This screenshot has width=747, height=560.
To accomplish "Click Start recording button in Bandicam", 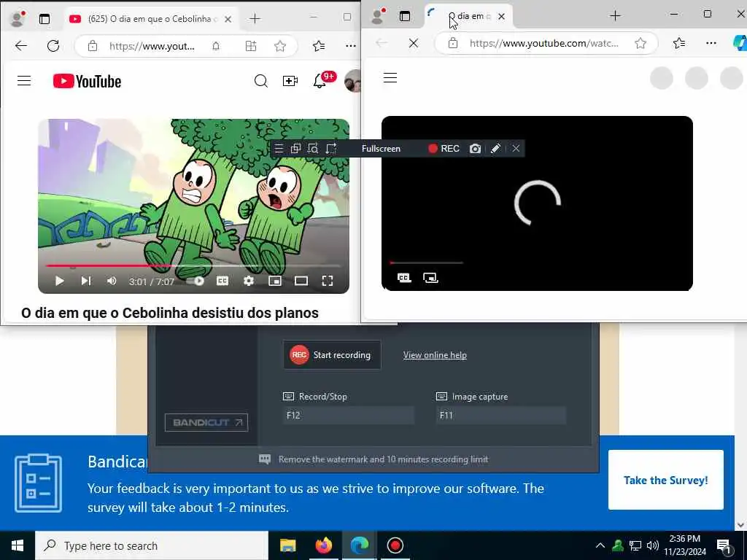I will (332, 355).
